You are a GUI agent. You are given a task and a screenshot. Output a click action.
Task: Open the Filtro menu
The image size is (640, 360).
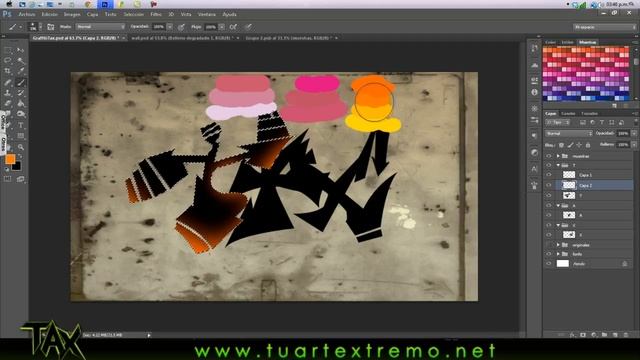[x=156, y=14]
